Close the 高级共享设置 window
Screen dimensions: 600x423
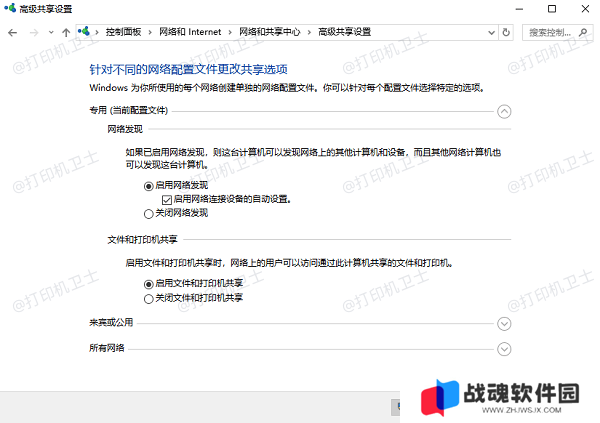pos(585,9)
